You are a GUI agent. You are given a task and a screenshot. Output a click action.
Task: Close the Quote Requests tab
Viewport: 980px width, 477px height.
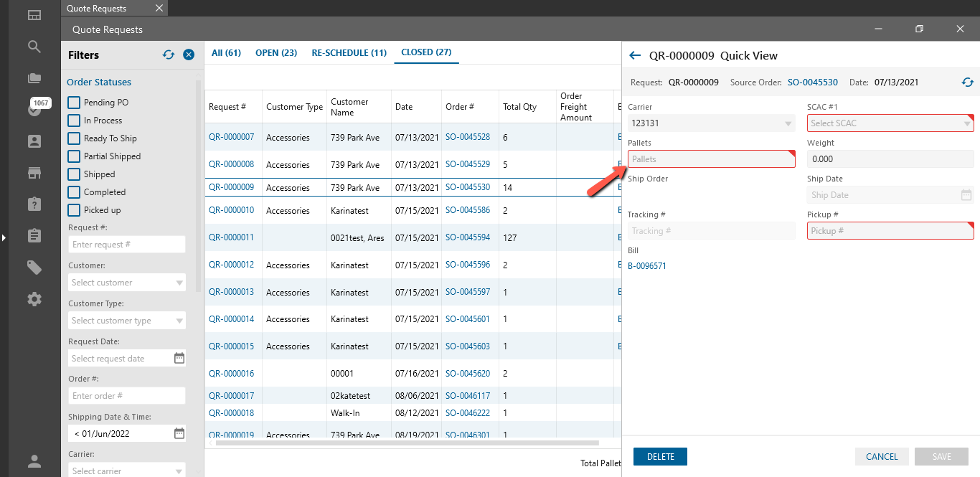point(159,9)
